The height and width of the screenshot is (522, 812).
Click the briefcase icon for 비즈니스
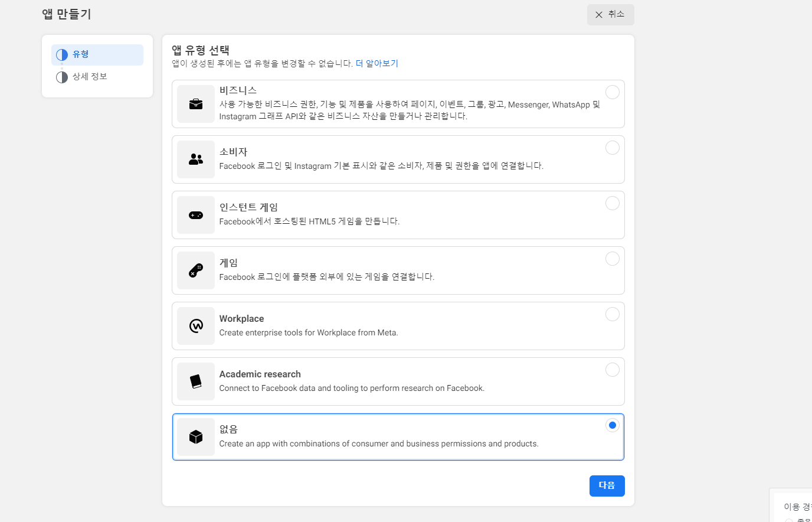pos(196,104)
